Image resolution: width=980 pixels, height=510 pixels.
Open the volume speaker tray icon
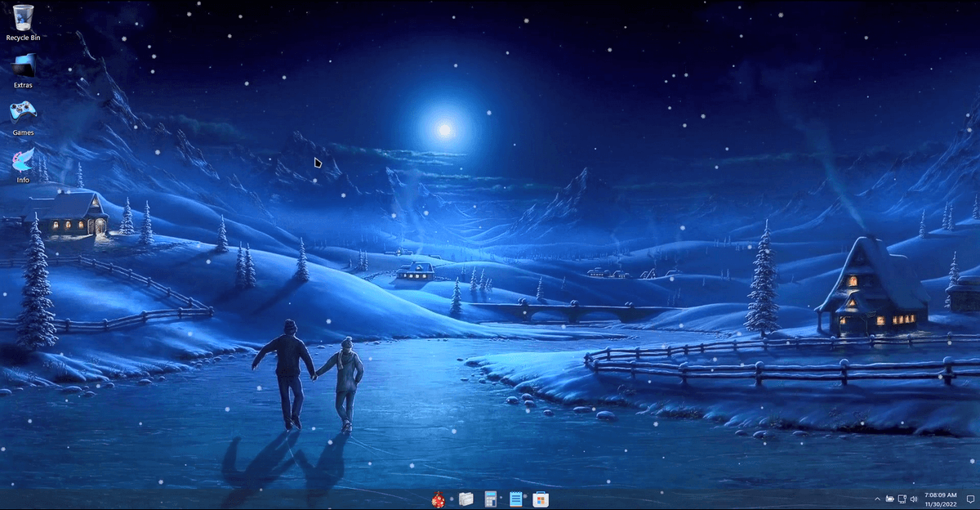pos(914,499)
